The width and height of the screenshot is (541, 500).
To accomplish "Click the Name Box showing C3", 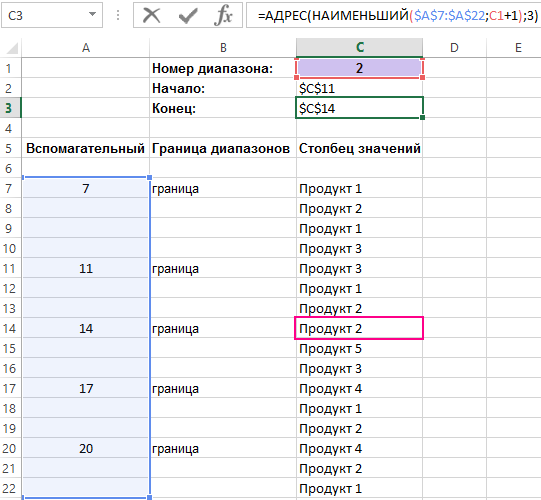I will pos(52,15).
